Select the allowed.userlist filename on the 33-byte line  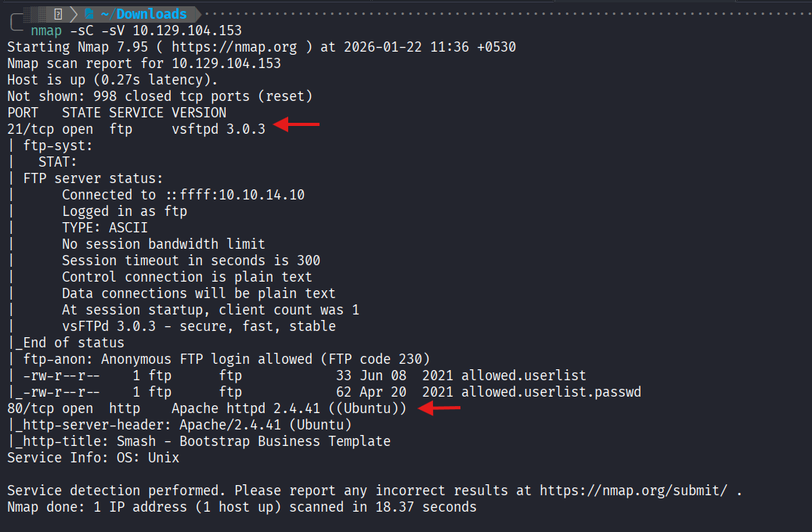point(523,376)
